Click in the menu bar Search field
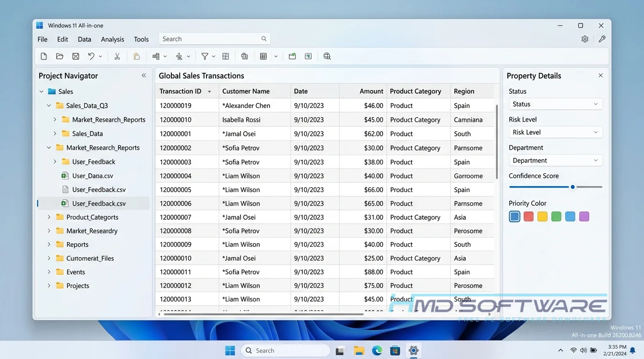The image size is (644, 359). tap(214, 39)
